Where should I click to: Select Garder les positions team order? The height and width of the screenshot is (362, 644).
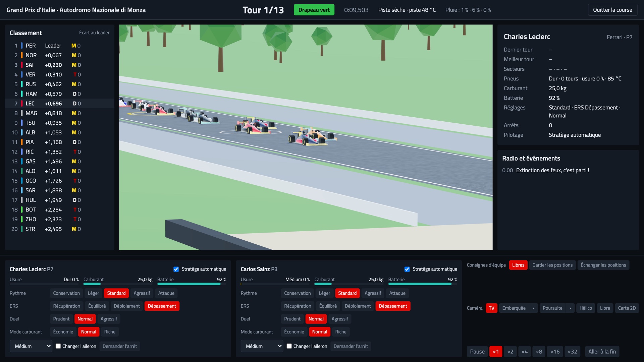(552, 265)
